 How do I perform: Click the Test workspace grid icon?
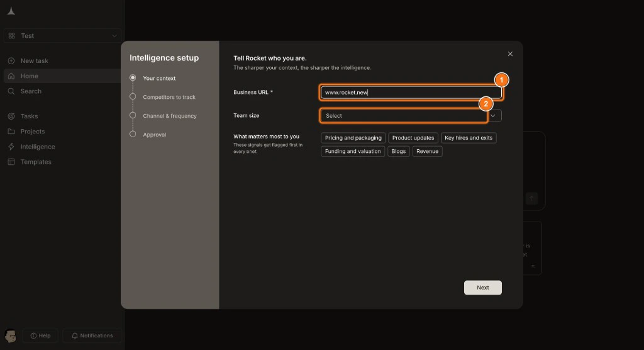click(x=11, y=36)
